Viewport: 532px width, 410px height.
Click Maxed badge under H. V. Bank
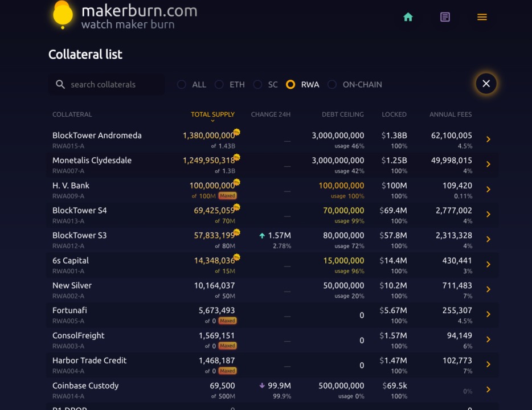coord(227,196)
